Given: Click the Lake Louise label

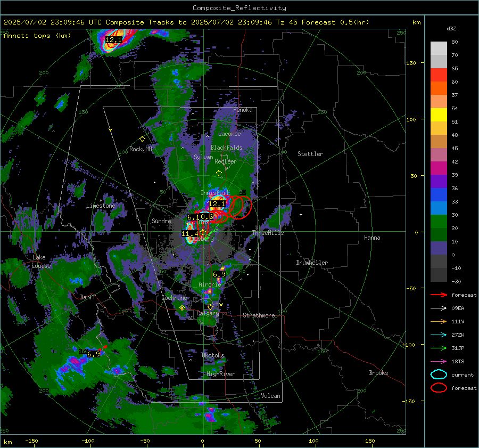Looking at the screenshot, I should tap(41, 262).
